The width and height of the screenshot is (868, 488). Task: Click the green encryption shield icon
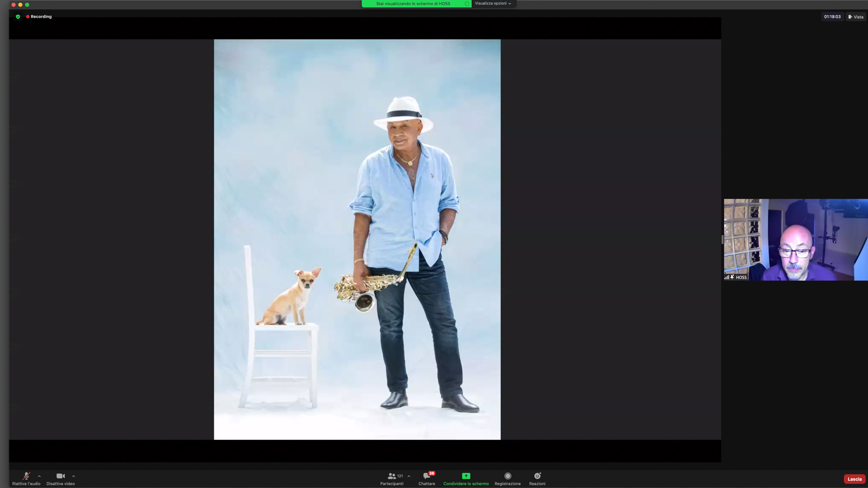(18, 16)
